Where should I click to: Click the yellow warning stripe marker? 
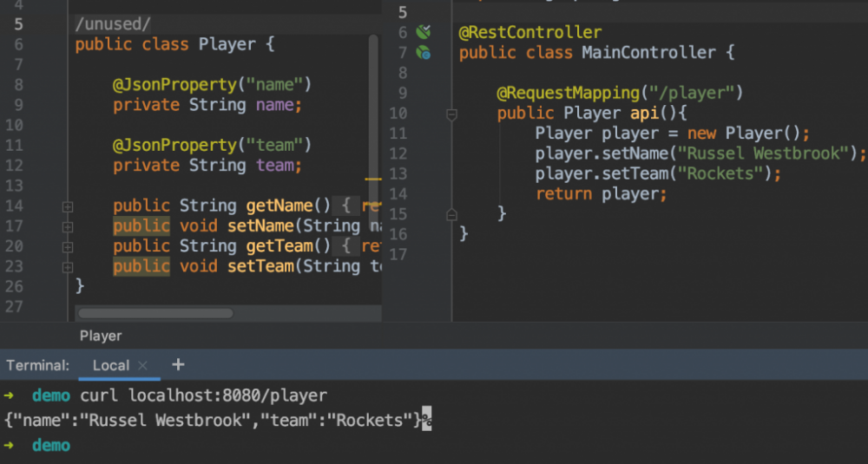coord(373,180)
